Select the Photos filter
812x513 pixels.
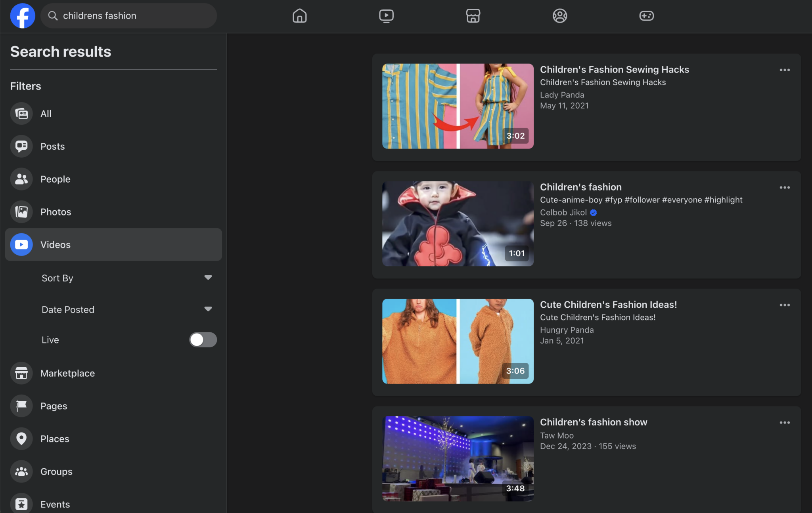56,212
